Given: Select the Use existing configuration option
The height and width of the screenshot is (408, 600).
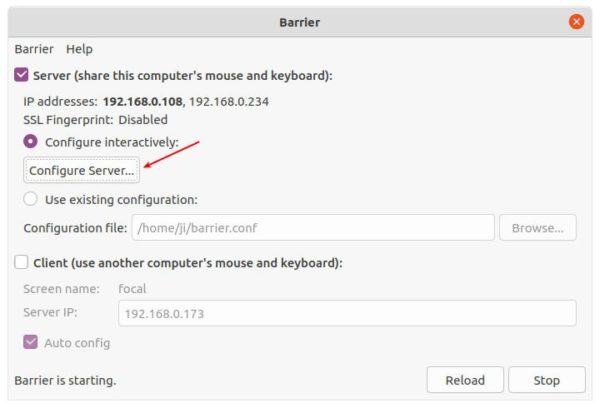Looking at the screenshot, I should click(30, 199).
